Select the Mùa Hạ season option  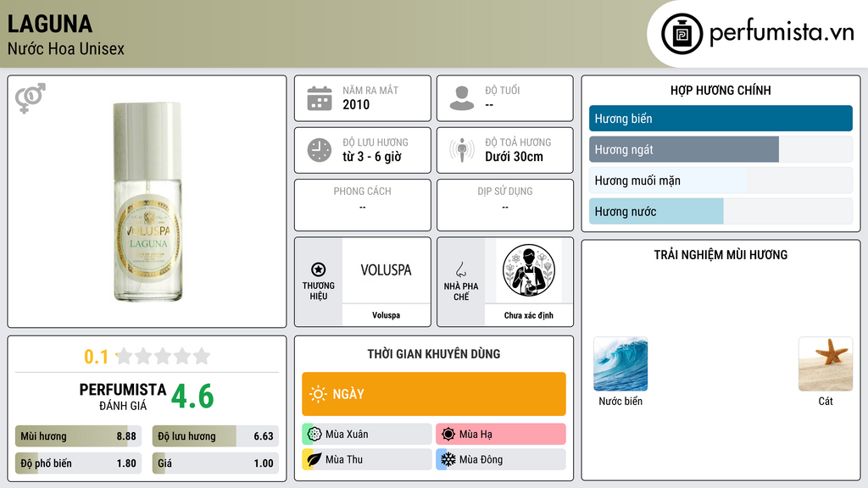501,434
